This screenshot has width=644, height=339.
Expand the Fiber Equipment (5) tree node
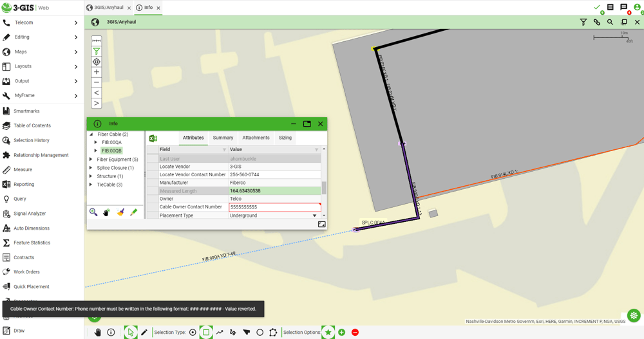click(x=91, y=160)
